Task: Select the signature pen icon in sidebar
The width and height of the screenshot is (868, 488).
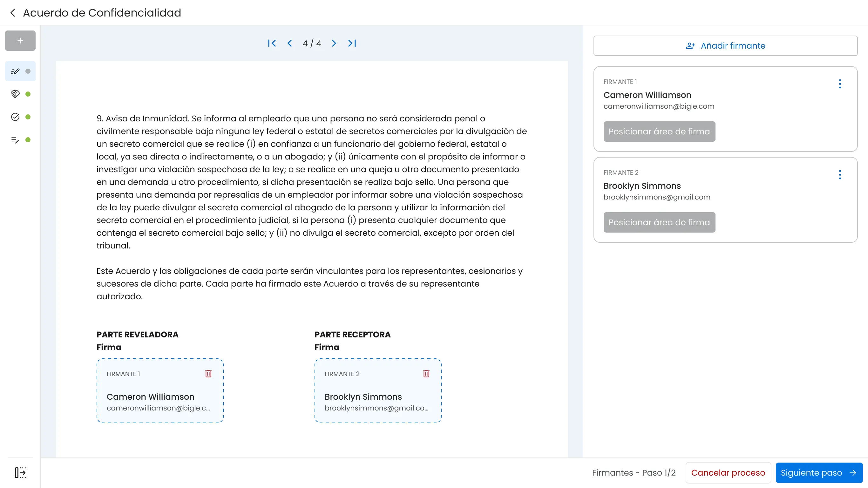Action: [20, 71]
